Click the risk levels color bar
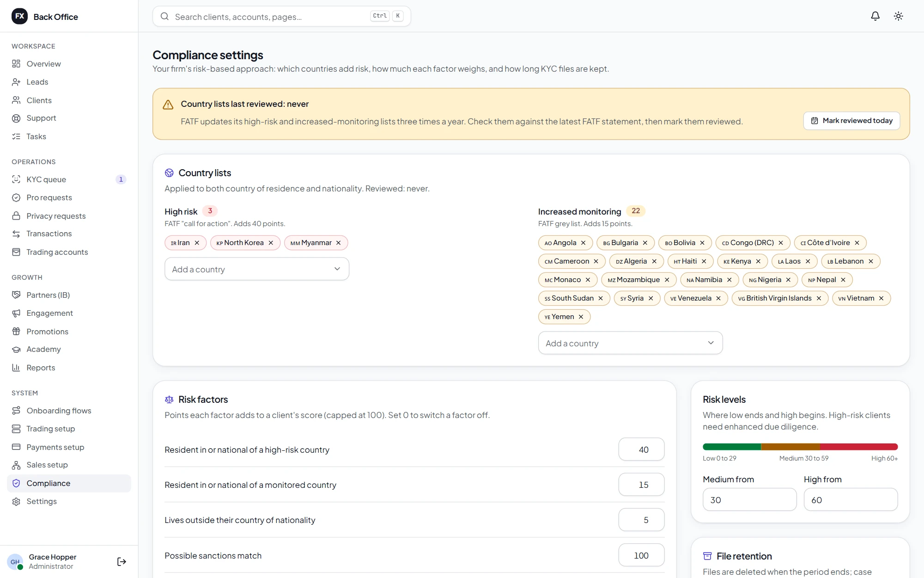924x578 pixels. click(x=800, y=447)
